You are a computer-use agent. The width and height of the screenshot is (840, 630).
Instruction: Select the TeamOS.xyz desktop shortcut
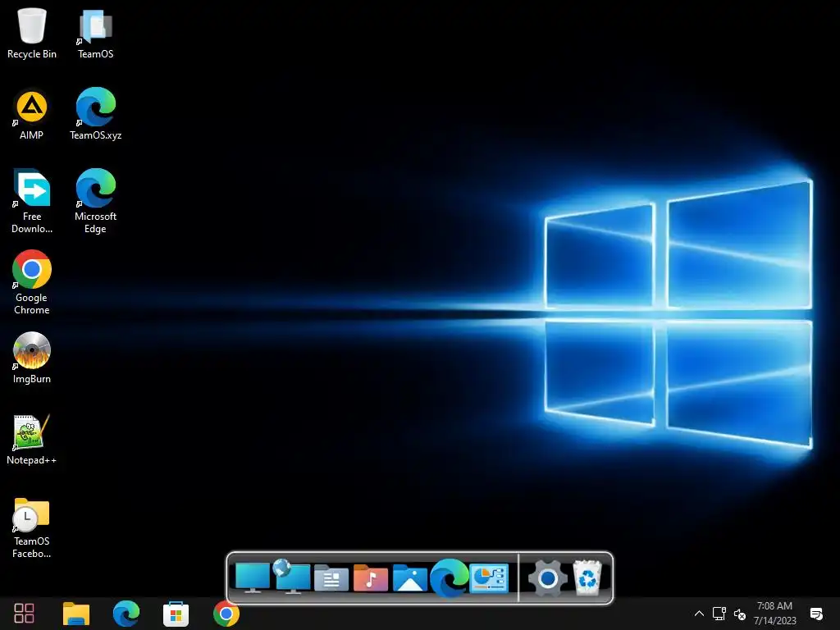[x=95, y=115]
